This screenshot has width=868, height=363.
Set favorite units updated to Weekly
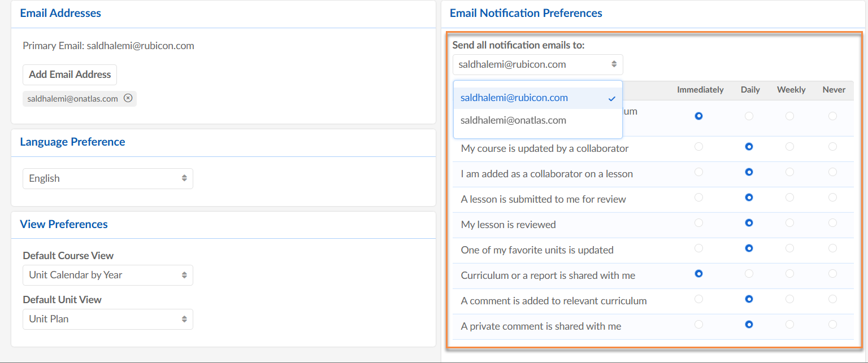click(x=789, y=248)
